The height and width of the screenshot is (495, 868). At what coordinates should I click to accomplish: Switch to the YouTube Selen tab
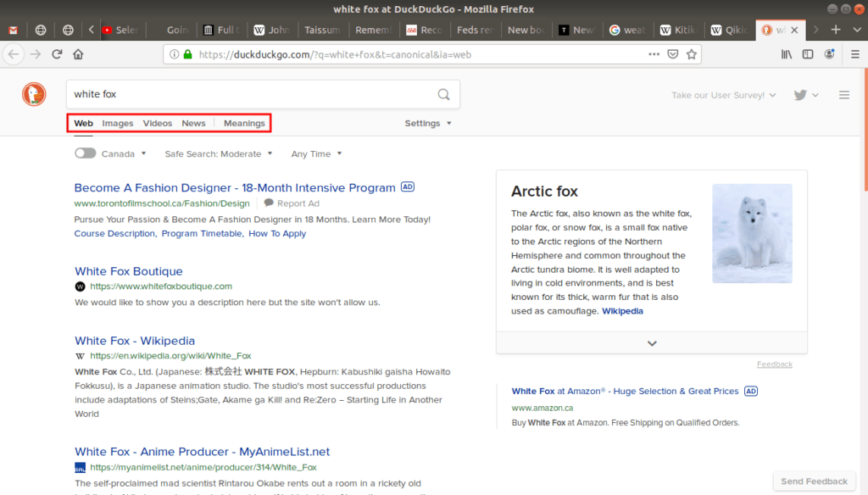coord(122,30)
